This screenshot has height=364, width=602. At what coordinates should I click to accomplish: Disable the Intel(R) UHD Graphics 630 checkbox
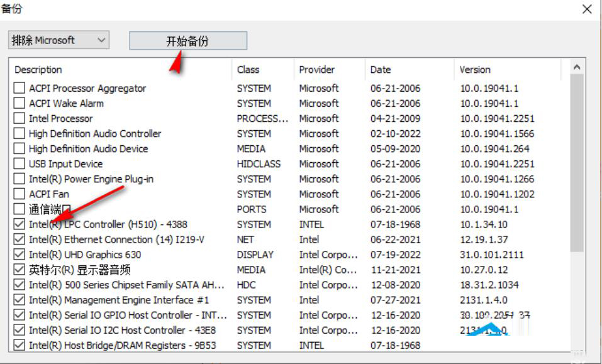tap(20, 255)
